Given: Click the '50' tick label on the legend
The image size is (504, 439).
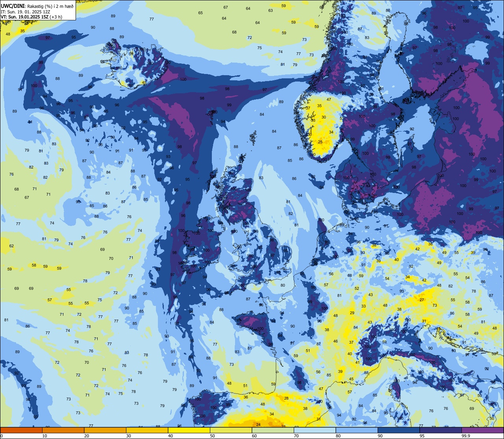Looking at the screenshot, I should pos(212,436).
